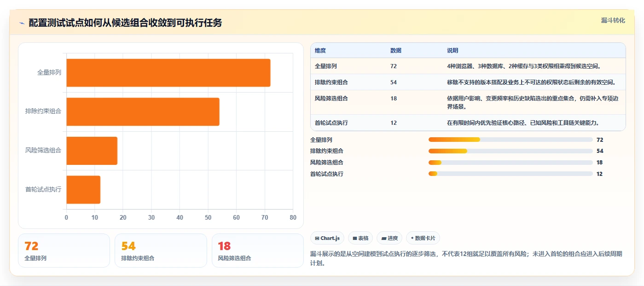Click the lightning icon beside the title
The height and width of the screenshot is (286, 644).
tap(22, 23)
